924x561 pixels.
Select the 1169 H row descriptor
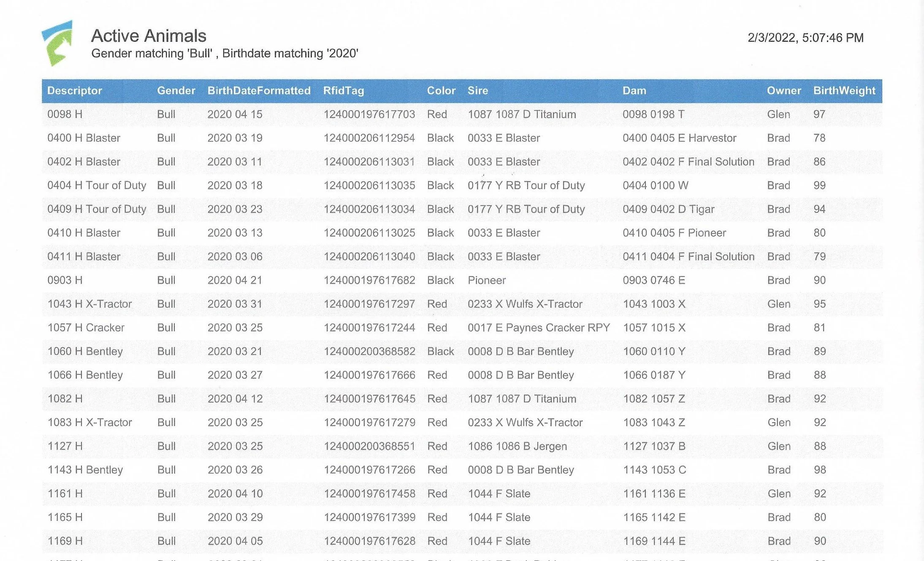(x=65, y=541)
